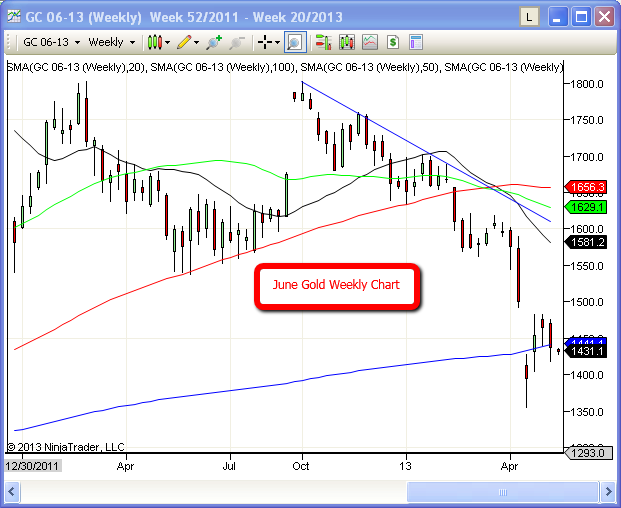
Task: Toggle the Chart Trader panel icon
Action: coord(393,42)
